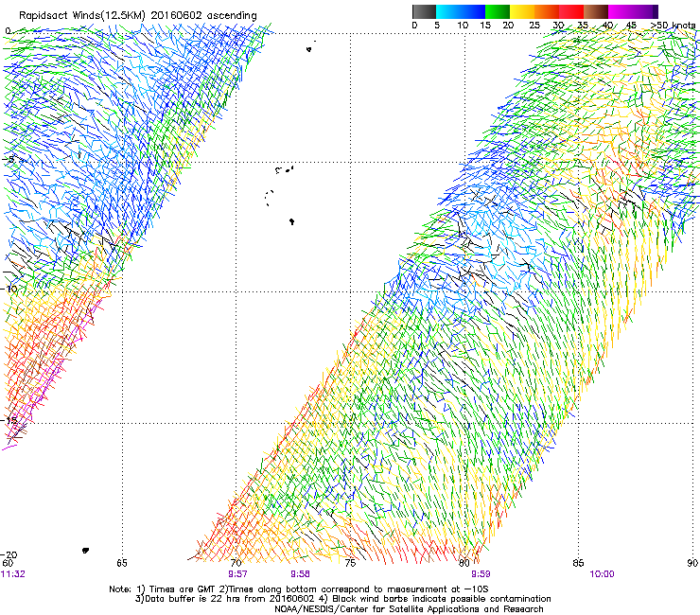Click the '>50 knots' legend label

click(673, 26)
